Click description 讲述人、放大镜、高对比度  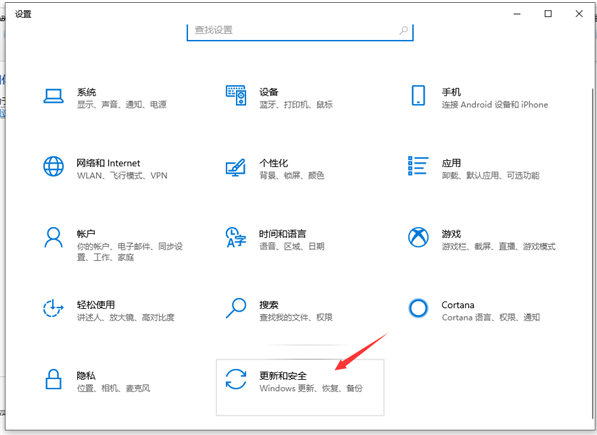(126, 317)
